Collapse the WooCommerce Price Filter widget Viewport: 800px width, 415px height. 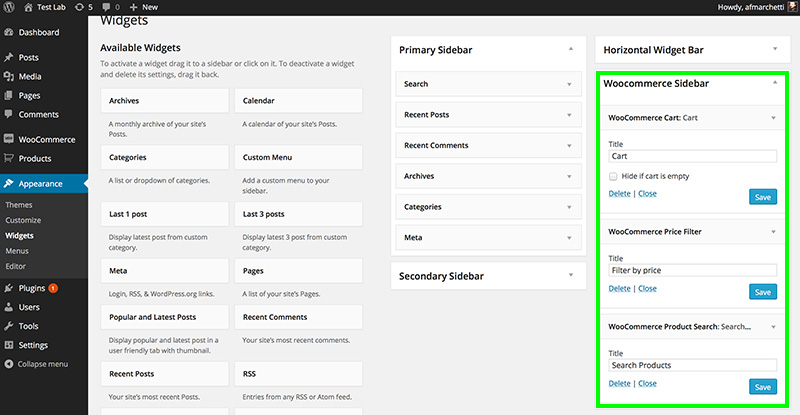(x=773, y=232)
